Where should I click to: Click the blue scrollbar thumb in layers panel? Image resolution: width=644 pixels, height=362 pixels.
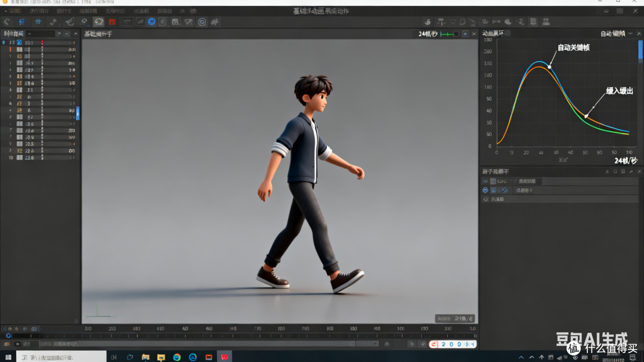(x=78, y=113)
